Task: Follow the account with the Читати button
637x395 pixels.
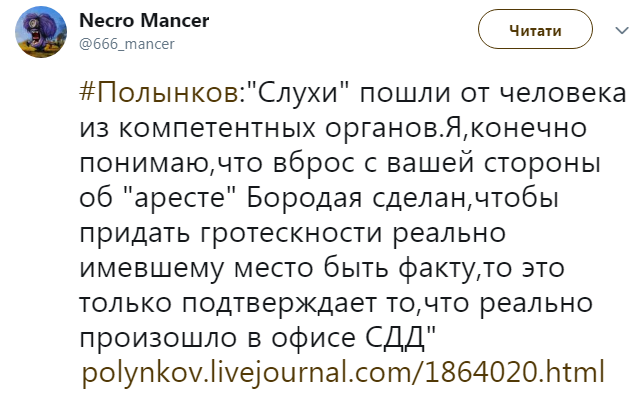Action: pyautogui.click(x=535, y=29)
